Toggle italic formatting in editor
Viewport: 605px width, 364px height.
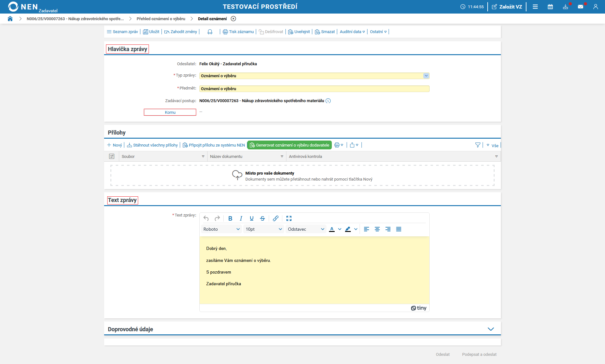[241, 218]
